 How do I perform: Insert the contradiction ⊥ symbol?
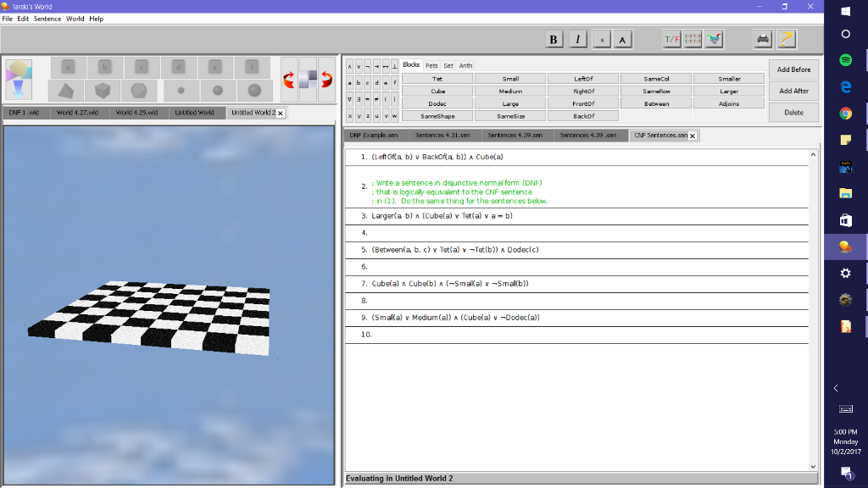point(395,66)
